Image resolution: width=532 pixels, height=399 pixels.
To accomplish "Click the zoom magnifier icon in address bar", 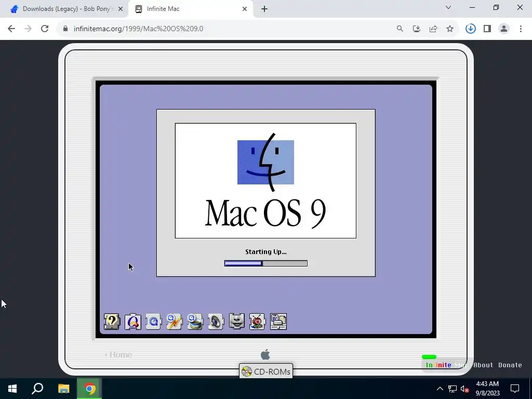I will (400, 29).
